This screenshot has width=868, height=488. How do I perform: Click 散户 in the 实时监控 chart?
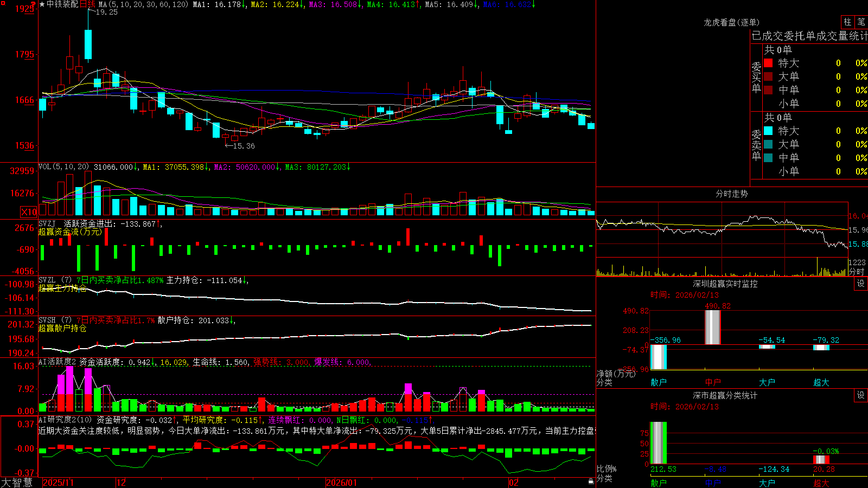(659, 382)
